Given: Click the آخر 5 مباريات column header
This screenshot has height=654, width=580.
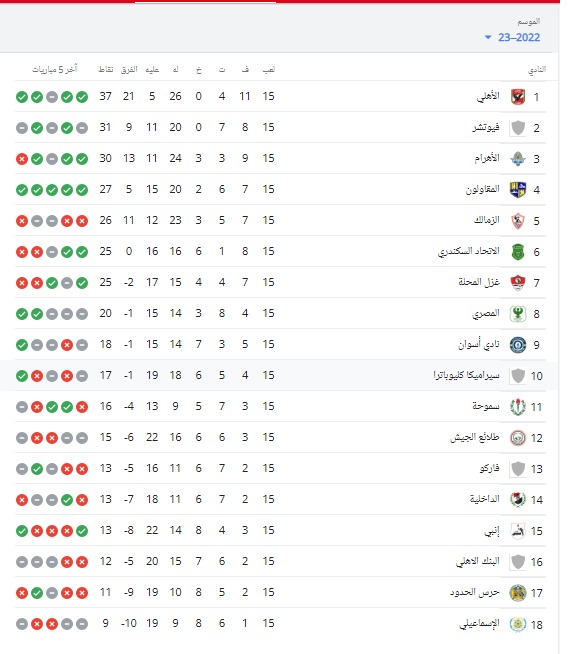Looking at the screenshot, I should [55, 69].
